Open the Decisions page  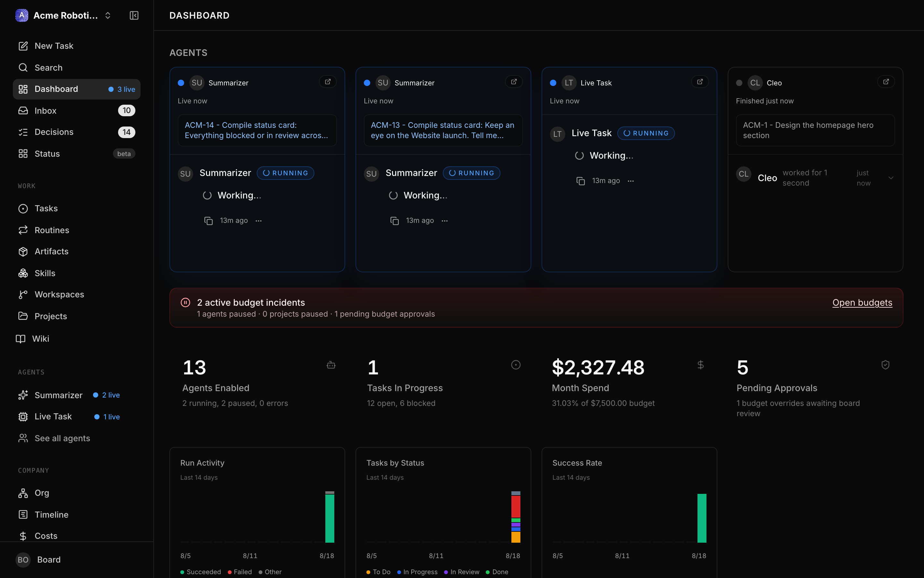pos(76,132)
